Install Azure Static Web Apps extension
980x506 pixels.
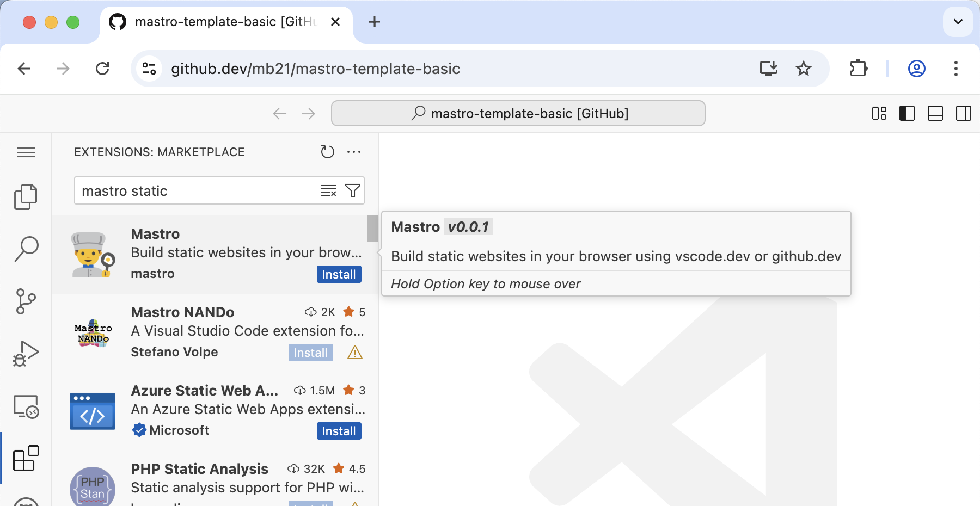339,431
